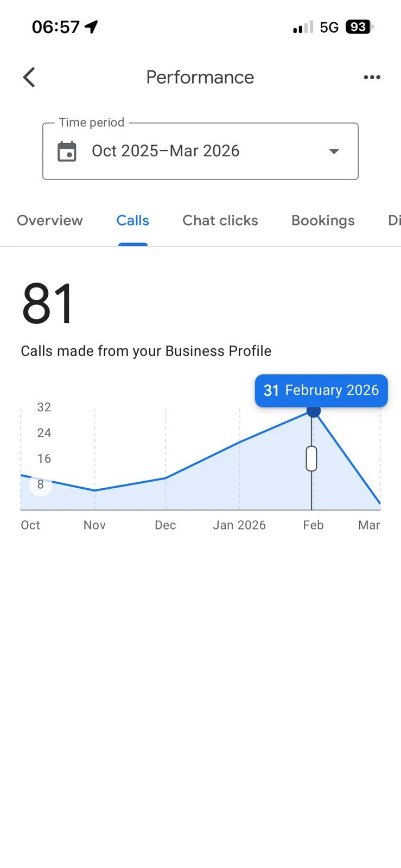Viewport: 401px width, 868px height.
Task: Select Nov on the chart axis
Action: pos(94,525)
